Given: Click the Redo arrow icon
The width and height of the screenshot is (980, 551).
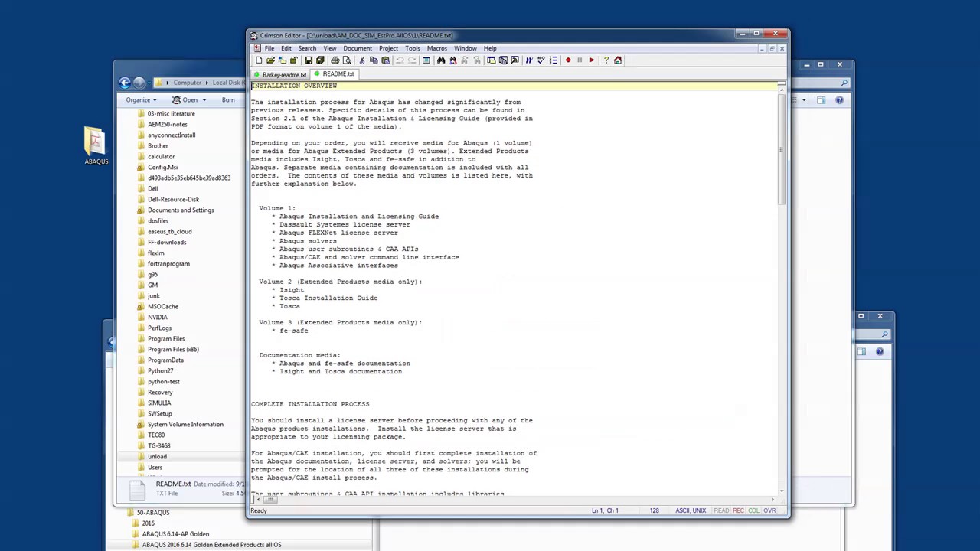Looking at the screenshot, I should [x=412, y=60].
